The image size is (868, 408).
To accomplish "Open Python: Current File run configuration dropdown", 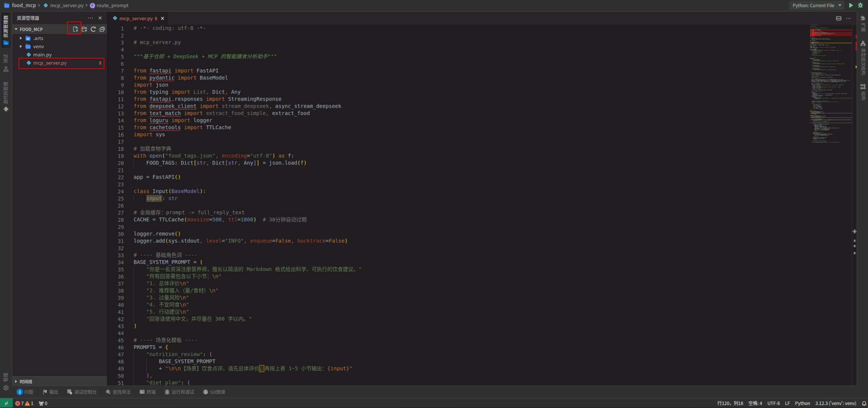I will [817, 5].
